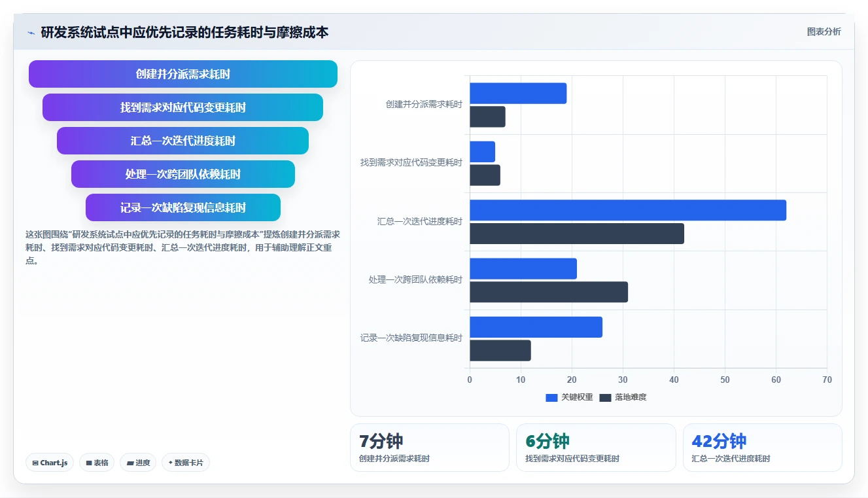Click dark bar for 汇总一次迭代进度耗时
The image size is (868, 498).
[x=577, y=234]
